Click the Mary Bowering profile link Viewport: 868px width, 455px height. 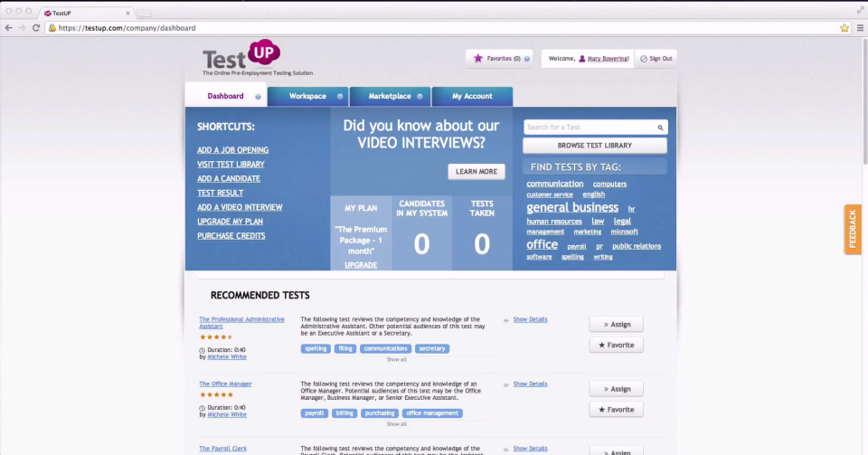[x=608, y=59]
